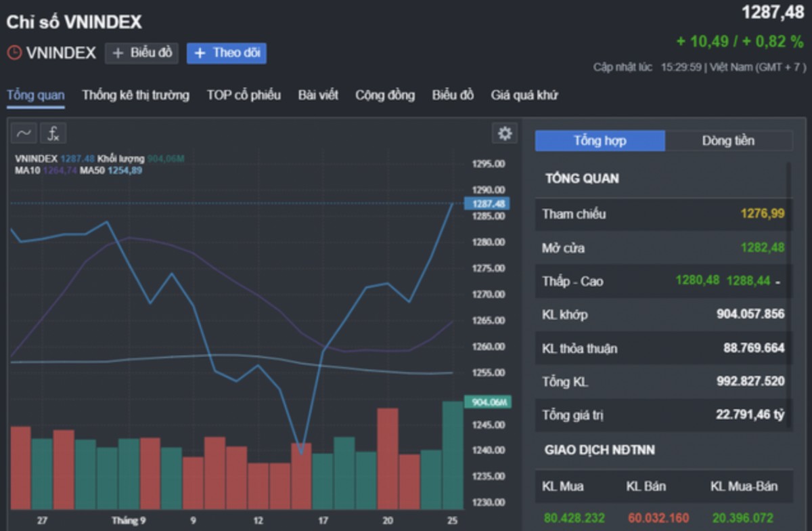Click the chart line type icon

pos(24,133)
